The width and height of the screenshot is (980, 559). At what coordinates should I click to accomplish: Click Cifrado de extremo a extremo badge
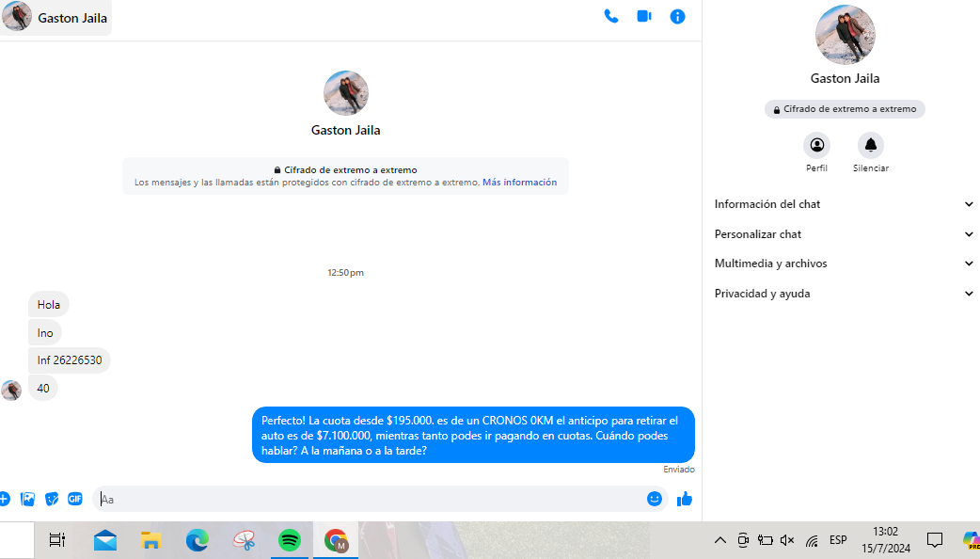point(845,109)
